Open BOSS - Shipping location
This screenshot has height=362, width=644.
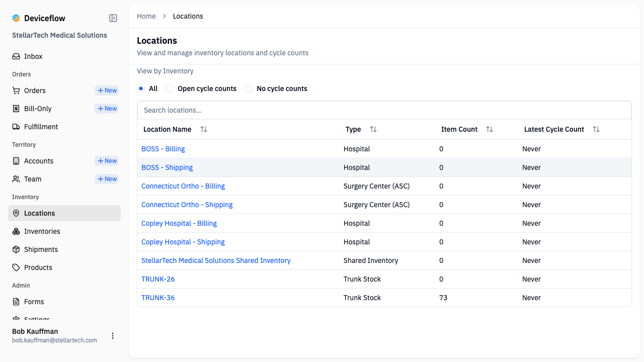[167, 167]
